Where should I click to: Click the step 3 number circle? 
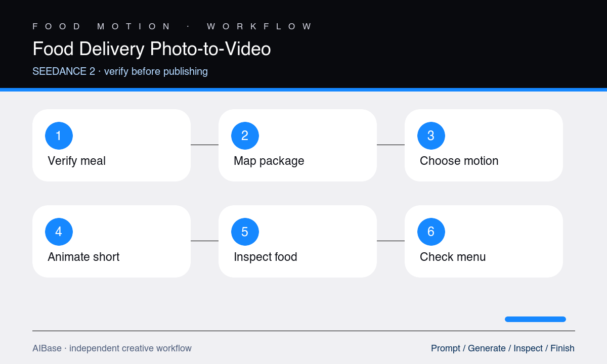pyautogui.click(x=431, y=135)
